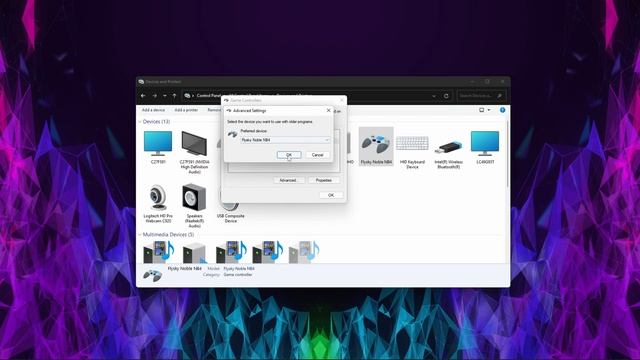The height and width of the screenshot is (360, 640).
Task: Select the first multimedia device icon
Action: 159,252
